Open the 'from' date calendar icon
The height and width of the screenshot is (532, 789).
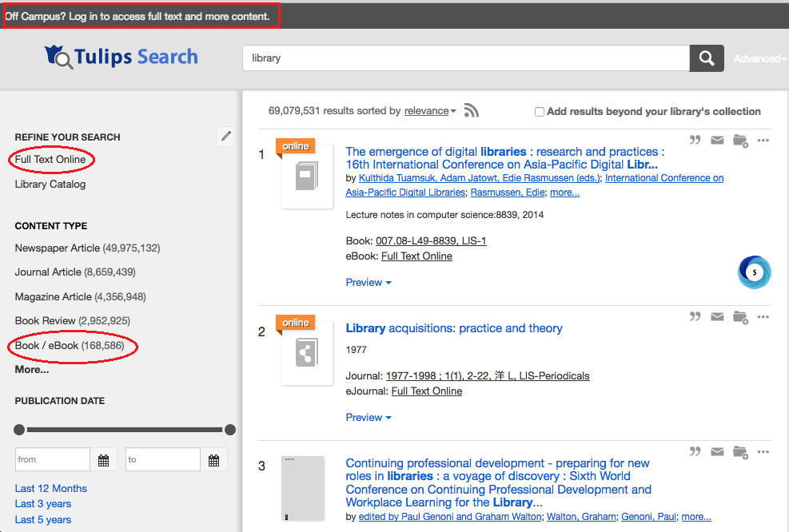point(104,459)
